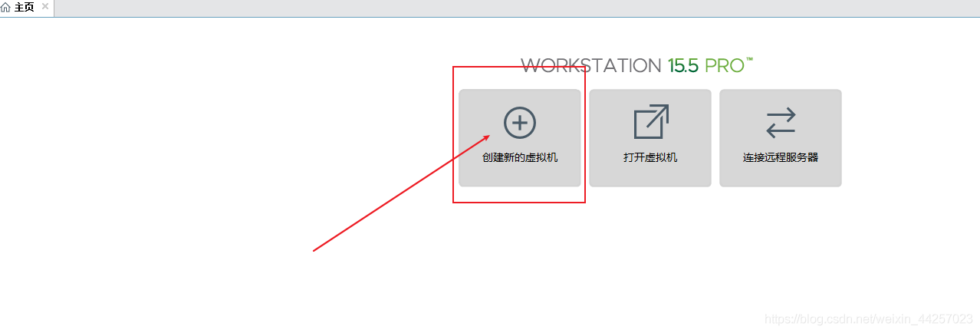
Task: Click the plus circle icon for new VM
Action: click(519, 123)
